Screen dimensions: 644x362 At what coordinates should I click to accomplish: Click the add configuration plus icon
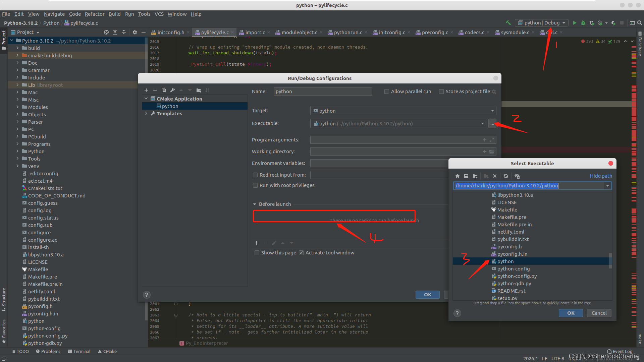[146, 90]
